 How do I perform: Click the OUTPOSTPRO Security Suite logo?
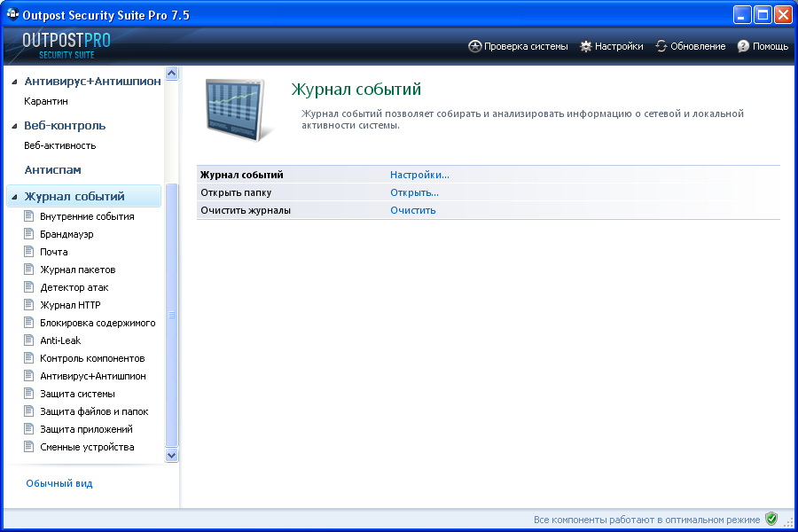pos(66,46)
